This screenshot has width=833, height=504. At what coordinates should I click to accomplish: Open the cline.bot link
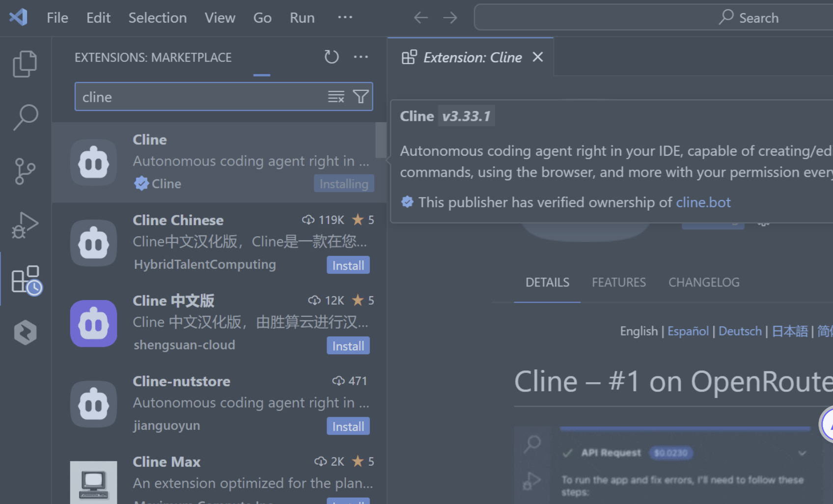pyautogui.click(x=703, y=202)
